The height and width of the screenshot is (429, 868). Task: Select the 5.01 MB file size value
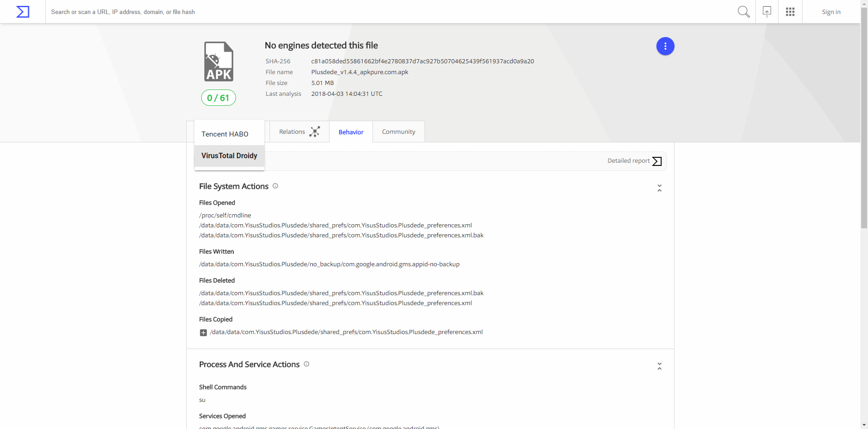click(x=322, y=83)
